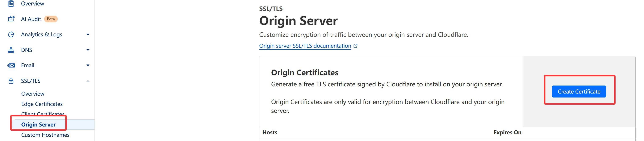Image resolution: width=644 pixels, height=141 pixels.
Task: Go to Custom Hostnames page
Action: 45,135
